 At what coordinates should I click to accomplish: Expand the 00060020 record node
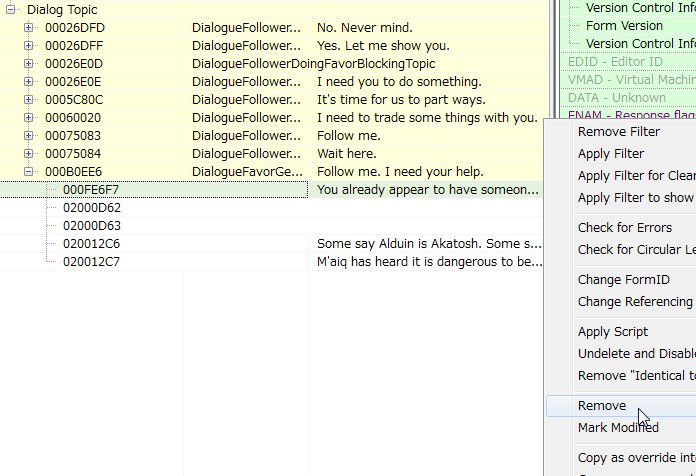pos(28,117)
